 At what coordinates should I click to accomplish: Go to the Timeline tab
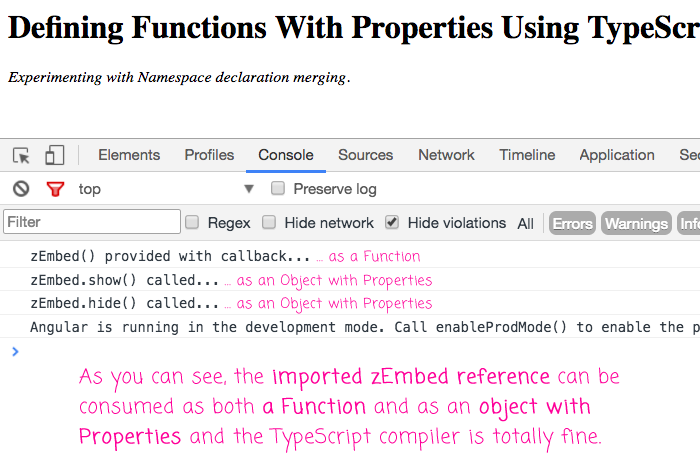(527, 155)
